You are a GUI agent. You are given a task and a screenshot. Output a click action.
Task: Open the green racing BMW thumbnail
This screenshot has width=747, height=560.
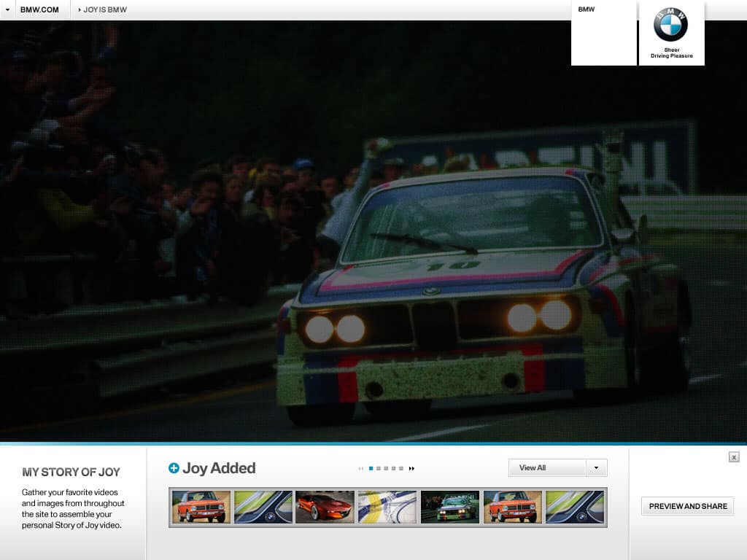coord(449,506)
